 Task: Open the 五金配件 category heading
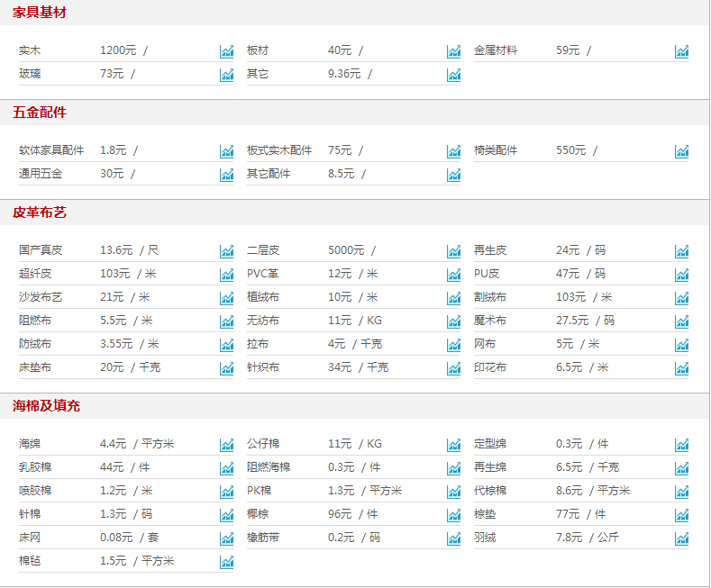tap(40, 113)
